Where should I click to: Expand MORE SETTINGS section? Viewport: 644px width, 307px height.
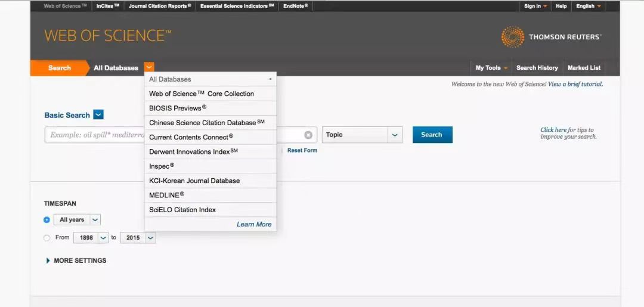(76, 261)
